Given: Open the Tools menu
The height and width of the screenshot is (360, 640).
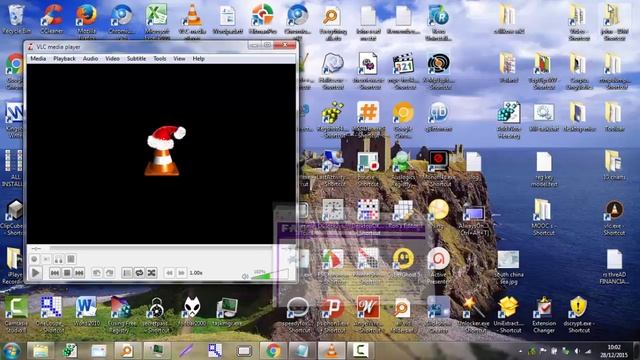Looking at the screenshot, I should point(160,59).
